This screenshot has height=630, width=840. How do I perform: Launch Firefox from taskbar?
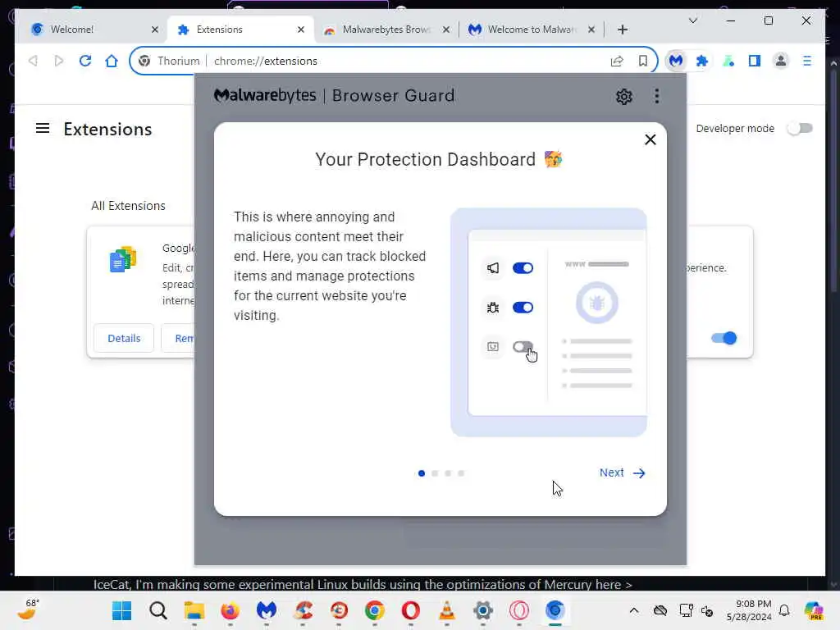coord(230,610)
